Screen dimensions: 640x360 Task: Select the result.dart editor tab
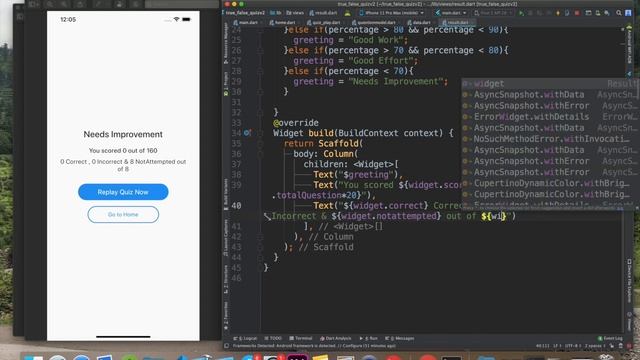pyautogui.click(x=456, y=22)
